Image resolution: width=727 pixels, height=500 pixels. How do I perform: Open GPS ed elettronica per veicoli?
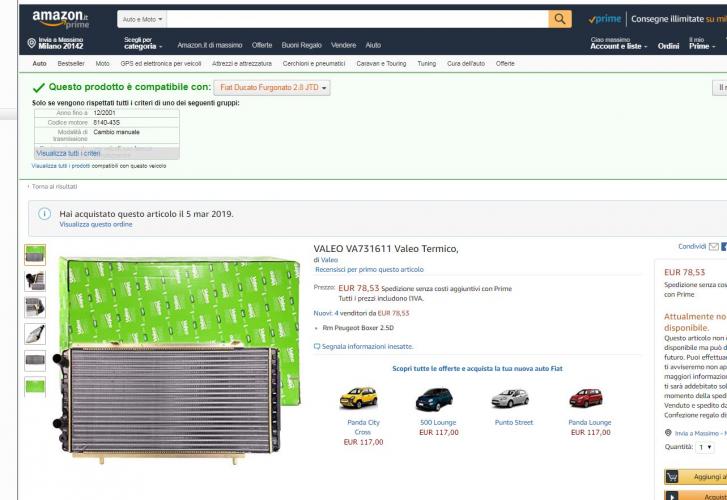161,64
